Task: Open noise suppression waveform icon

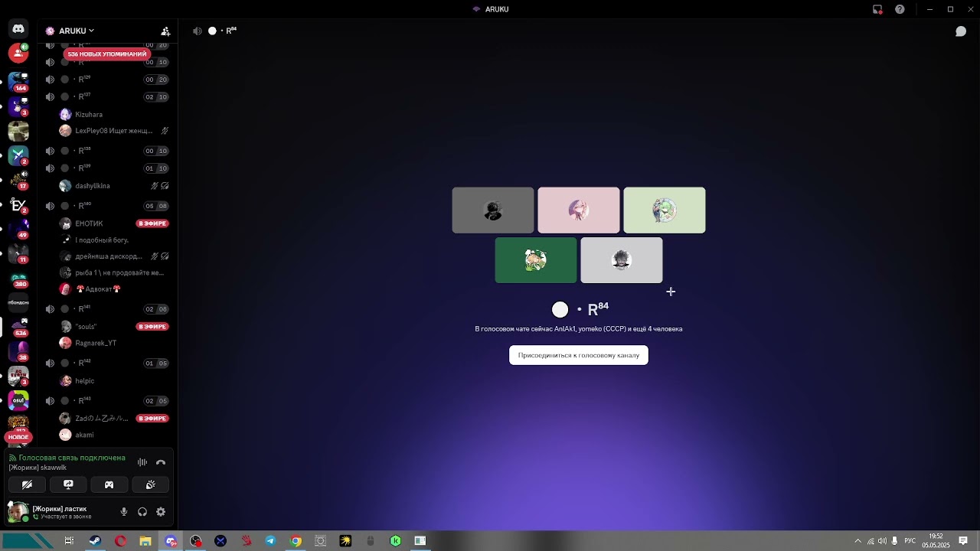Action: tap(142, 462)
